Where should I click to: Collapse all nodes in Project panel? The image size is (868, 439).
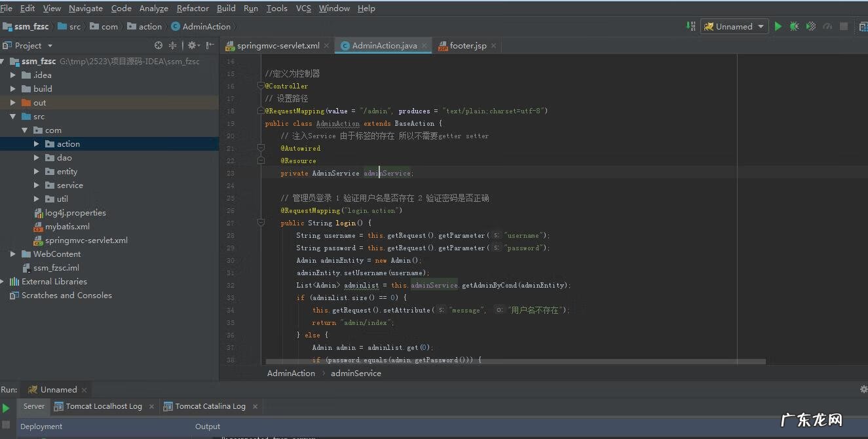(x=173, y=45)
